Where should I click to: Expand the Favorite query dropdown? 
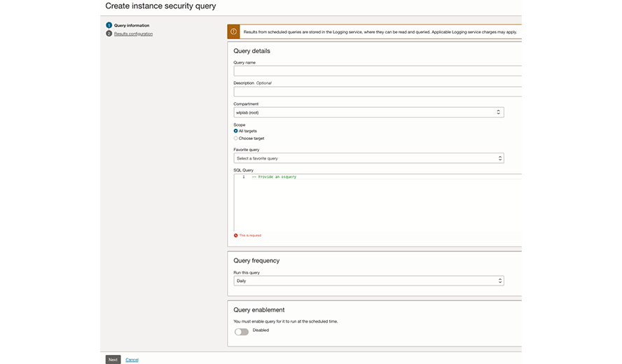[x=368, y=158]
